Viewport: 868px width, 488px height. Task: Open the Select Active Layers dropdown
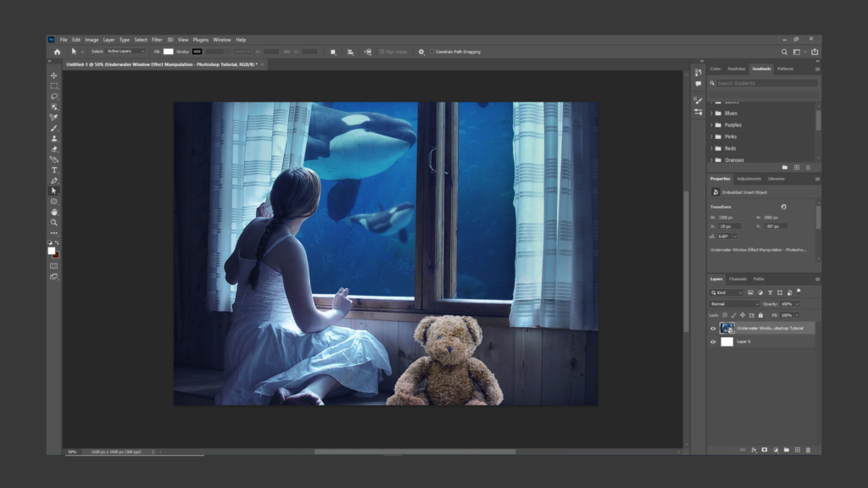[x=125, y=52]
